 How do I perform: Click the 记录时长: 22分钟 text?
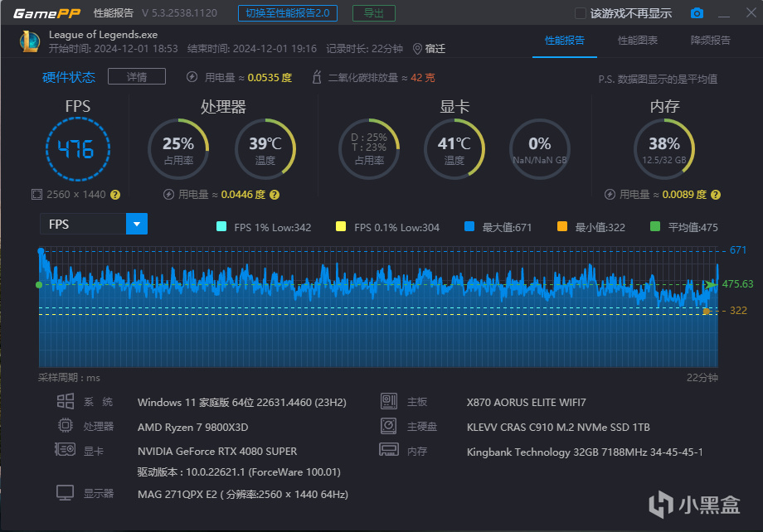coord(364,49)
